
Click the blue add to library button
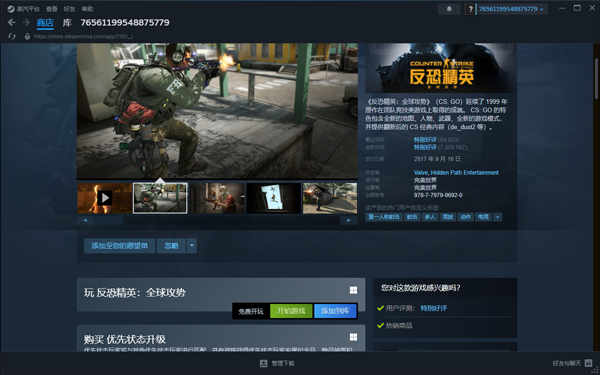[335, 311]
